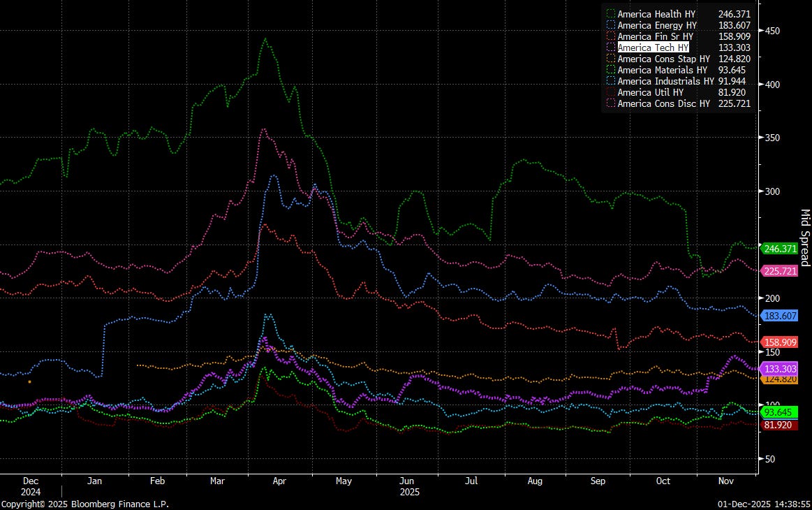812x510 pixels.
Task: Toggle the America Fin Sr HY legend checkbox
Action: [x=611, y=36]
